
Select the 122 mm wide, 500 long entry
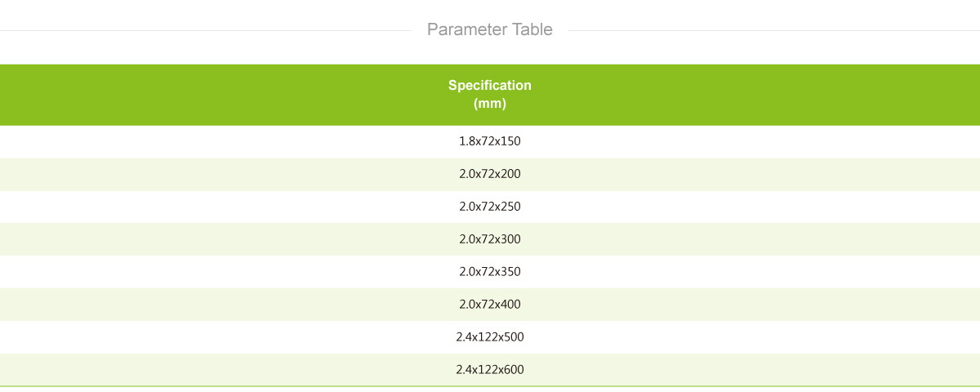coord(490,337)
